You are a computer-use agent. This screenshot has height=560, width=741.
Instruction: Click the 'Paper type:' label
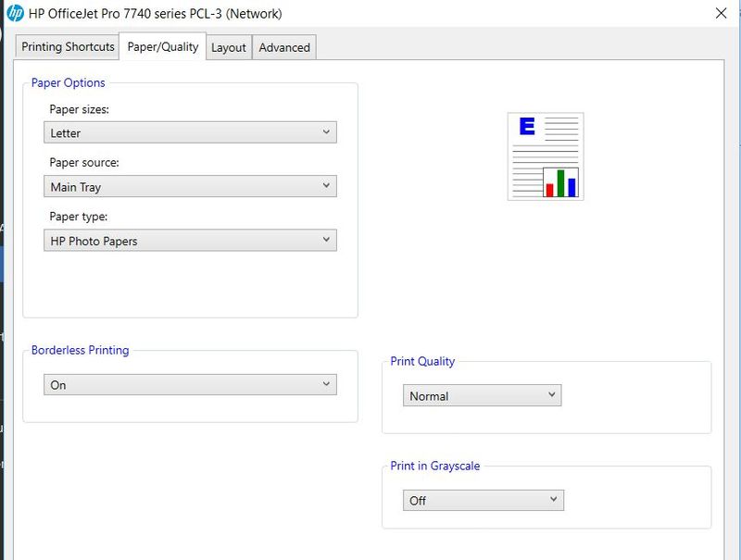[x=79, y=217]
